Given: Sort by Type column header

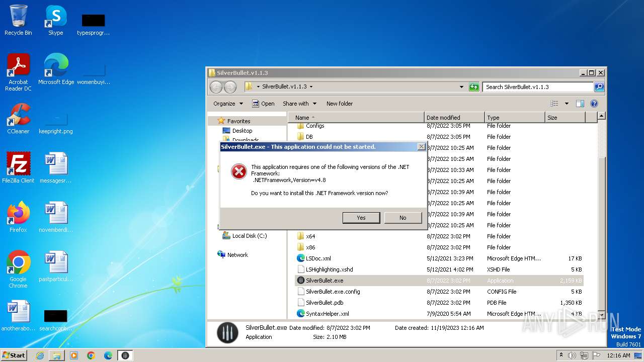Looking at the screenshot, I should [515, 118].
